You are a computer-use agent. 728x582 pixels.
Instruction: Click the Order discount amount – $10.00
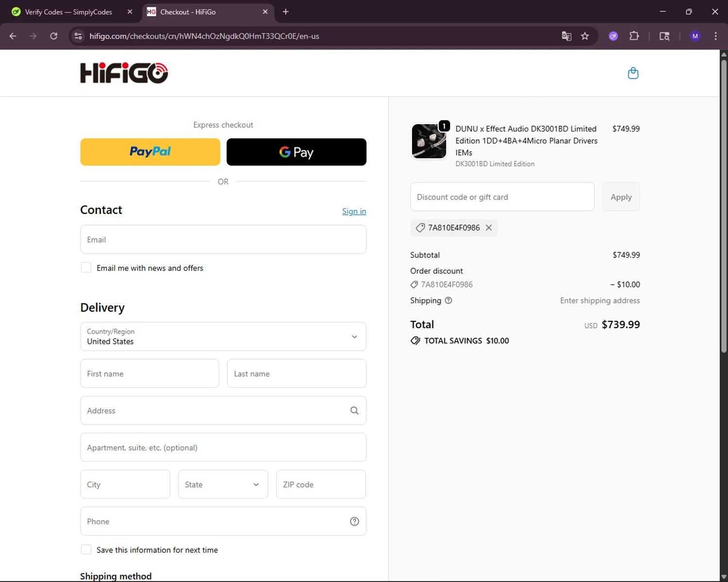pos(625,284)
